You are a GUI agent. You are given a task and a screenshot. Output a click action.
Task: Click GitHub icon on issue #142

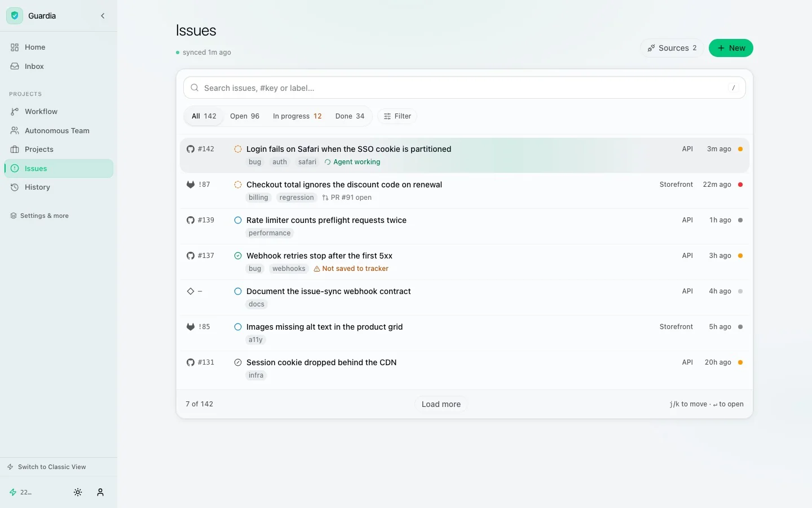(191, 149)
